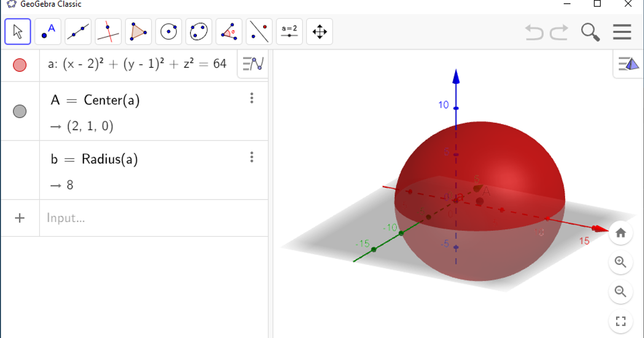Open options menu for Center(a)
This screenshot has width=644, height=338.
(x=252, y=98)
